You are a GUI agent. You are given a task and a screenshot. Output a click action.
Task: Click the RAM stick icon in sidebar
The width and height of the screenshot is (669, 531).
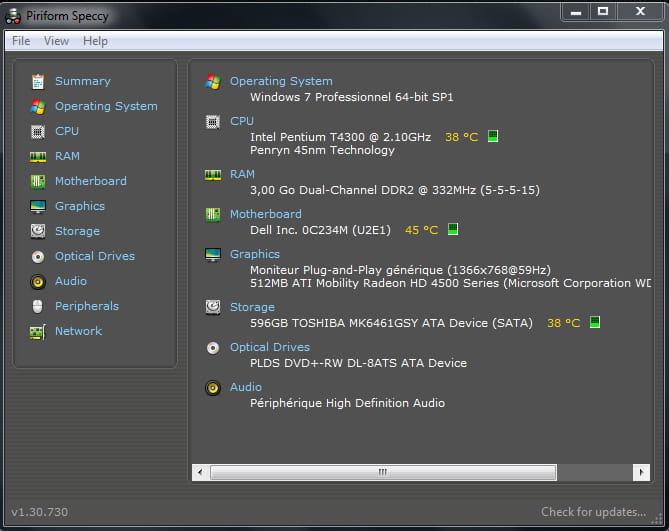[x=38, y=157]
